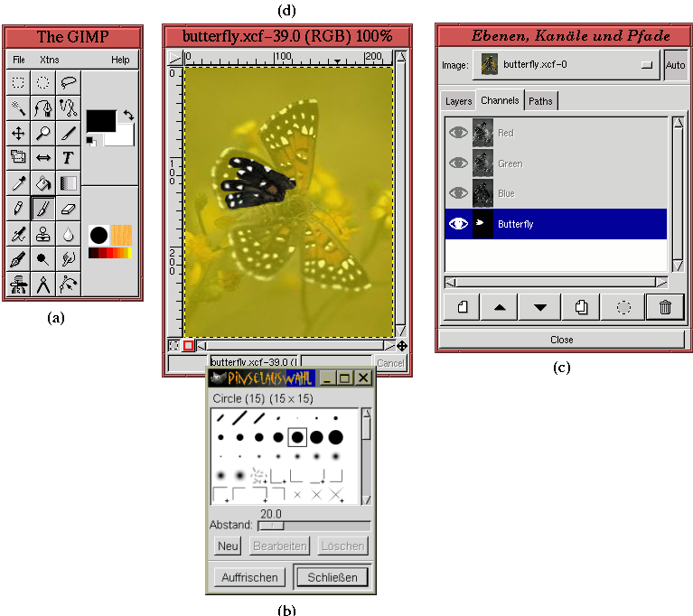Click the Schließen button in brush dialog
Viewport: 693px width, 616px height.
coord(332,577)
